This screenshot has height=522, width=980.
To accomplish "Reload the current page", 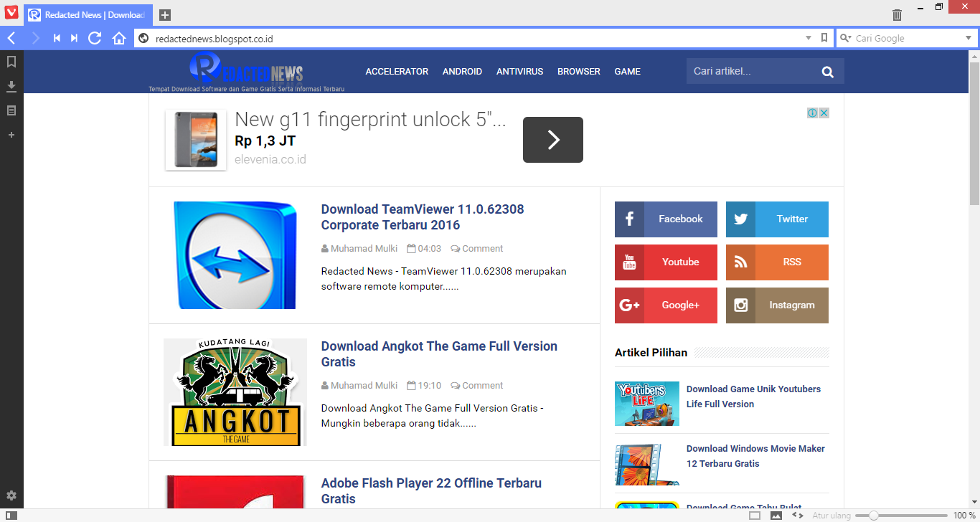I will click(95, 38).
